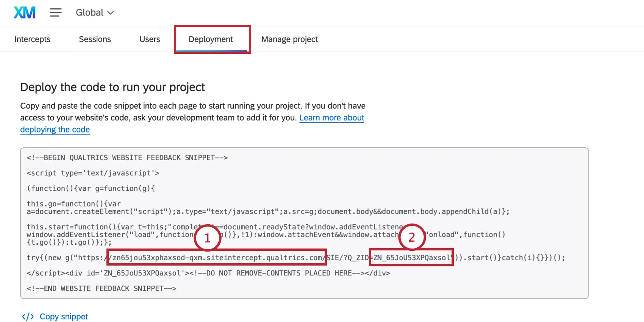The height and width of the screenshot is (322, 644).
Task: Click the 'this.go=function(){var' line
Action: pos(73,204)
